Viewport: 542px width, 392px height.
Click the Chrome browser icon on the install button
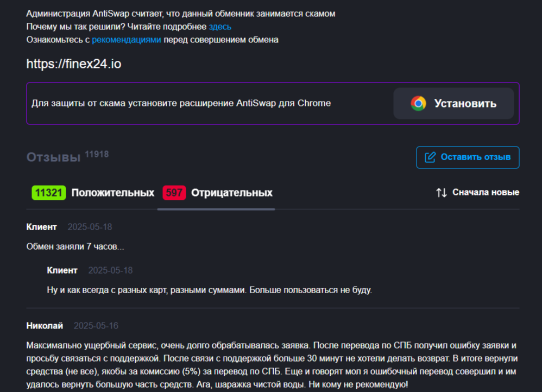point(417,103)
